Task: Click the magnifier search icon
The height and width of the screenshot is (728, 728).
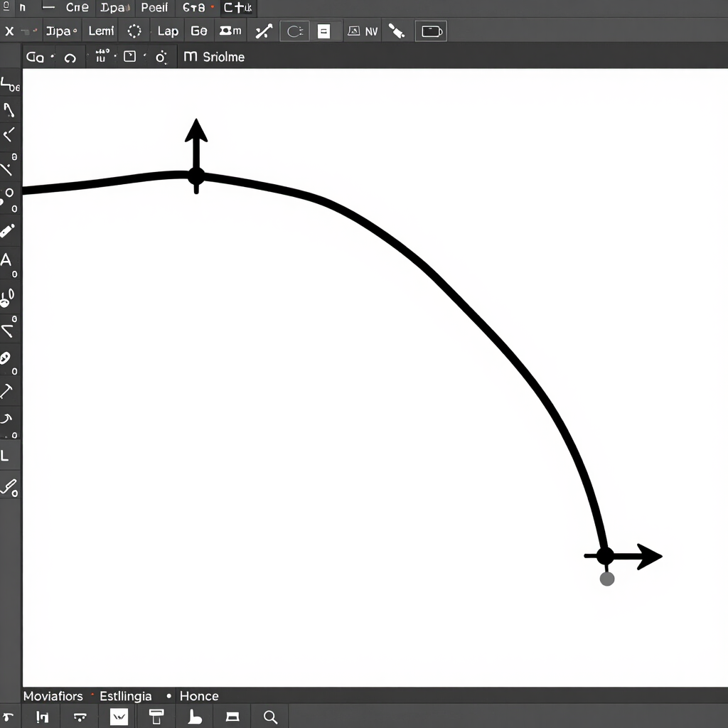Action: click(270, 717)
